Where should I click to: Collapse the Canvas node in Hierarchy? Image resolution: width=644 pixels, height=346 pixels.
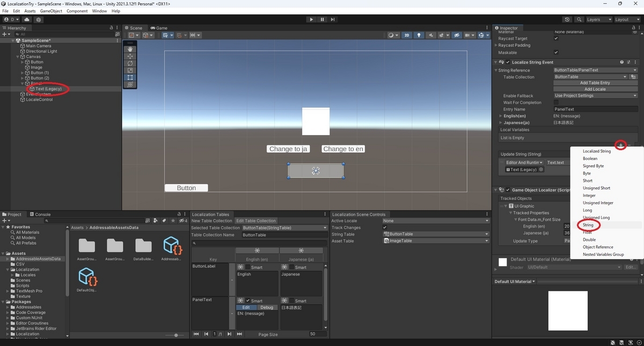coord(18,57)
